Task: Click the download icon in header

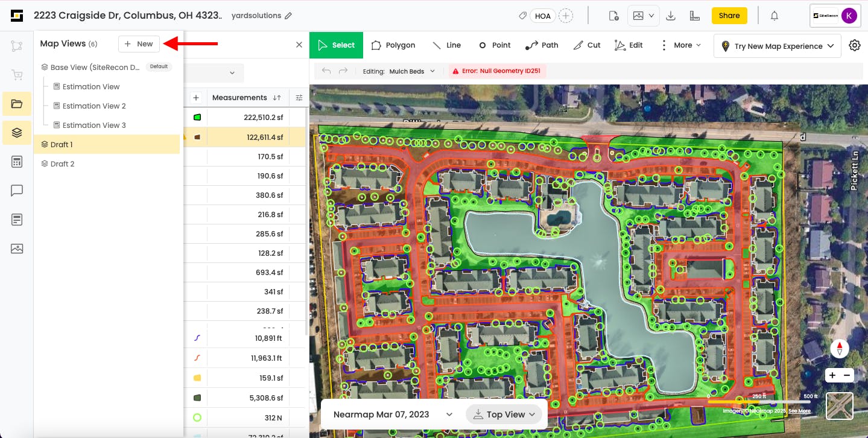Action: [670, 16]
